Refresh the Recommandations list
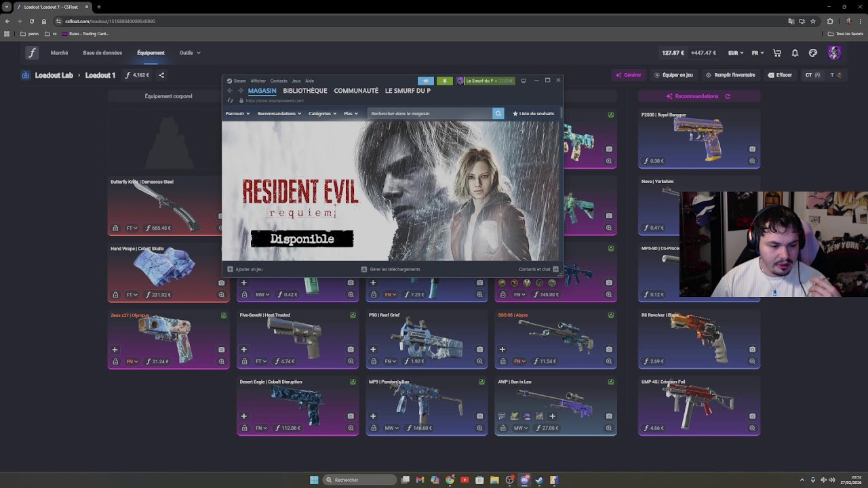Viewport: 868px width, 488px height. point(728,96)
